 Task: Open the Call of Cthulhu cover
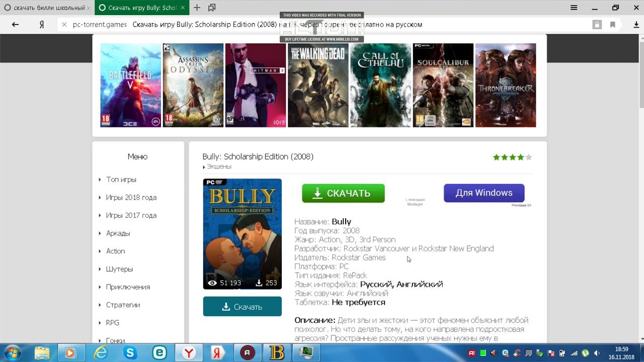(x=380, y=85)
